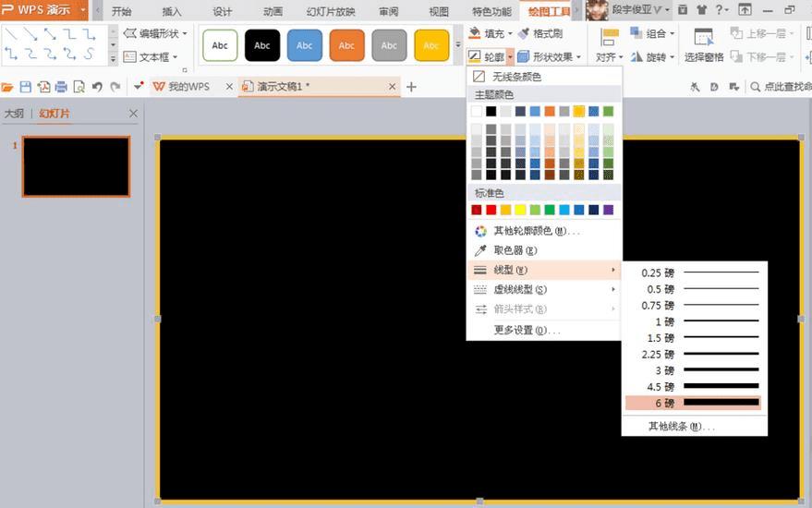
Task: Set line weight to 4.5 磅
Action: [x=694, y=386]
